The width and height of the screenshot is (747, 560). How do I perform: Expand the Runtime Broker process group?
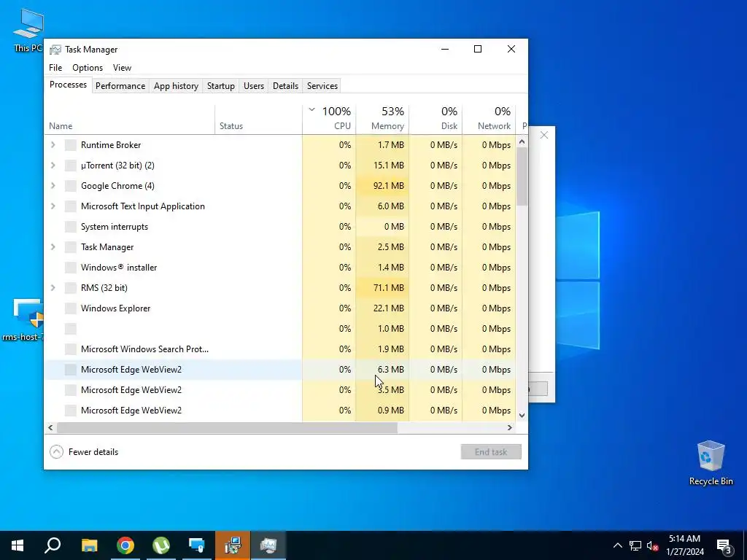click(x=53, y=145)
